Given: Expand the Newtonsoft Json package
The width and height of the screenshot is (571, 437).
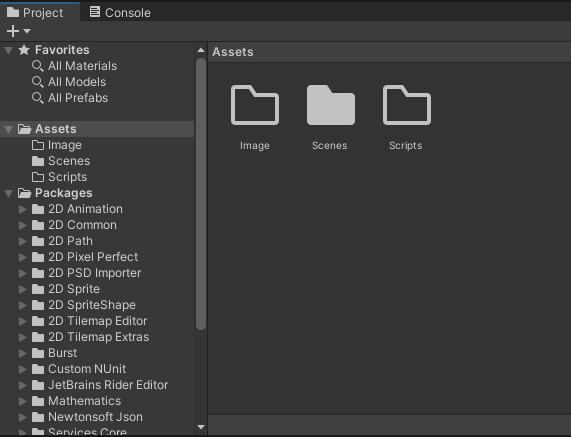Looking at the screenshot, I should [23, 417].
